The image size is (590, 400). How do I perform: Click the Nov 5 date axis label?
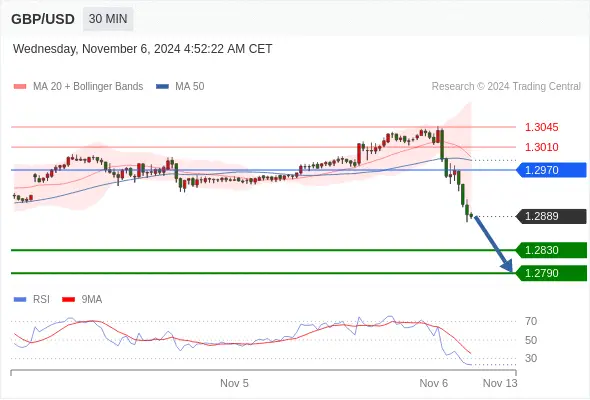click(x=234, y=383)
